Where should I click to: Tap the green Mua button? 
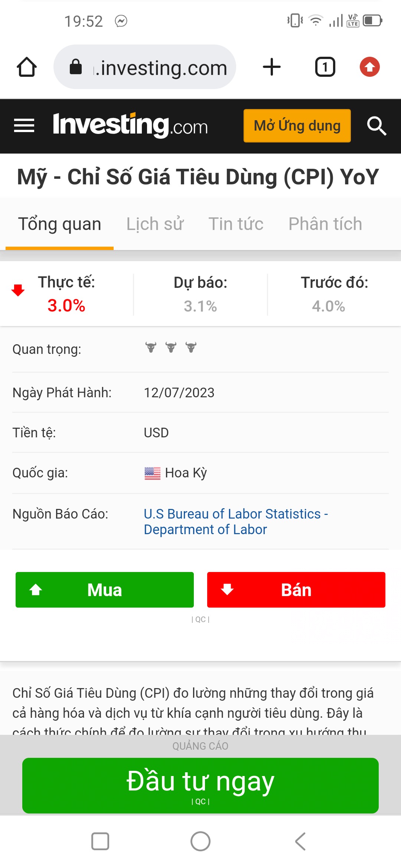coord(105,590)
